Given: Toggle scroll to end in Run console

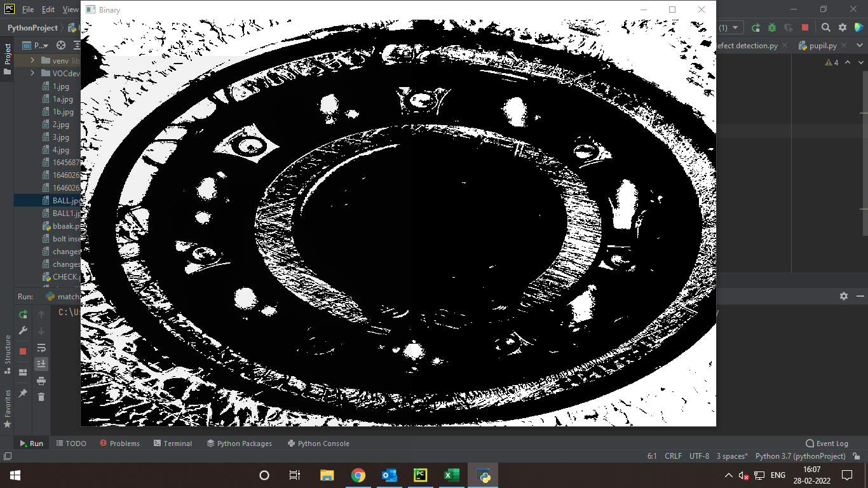Looking at the screenshot, I should tap(41, 364).
